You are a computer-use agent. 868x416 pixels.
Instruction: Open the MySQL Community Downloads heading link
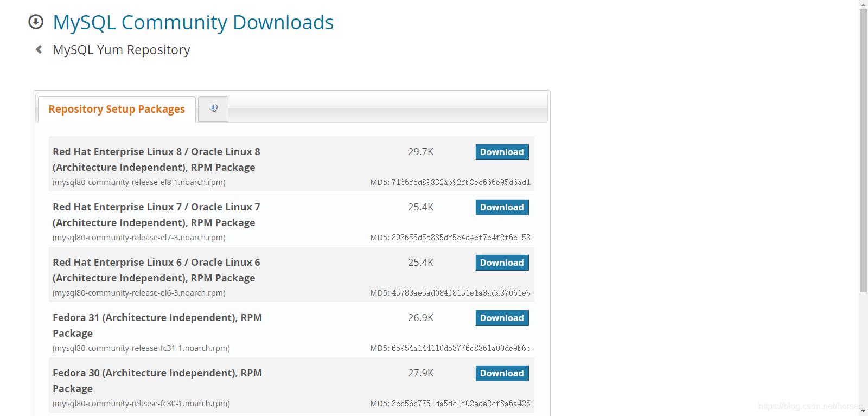[x=193, y=22]
